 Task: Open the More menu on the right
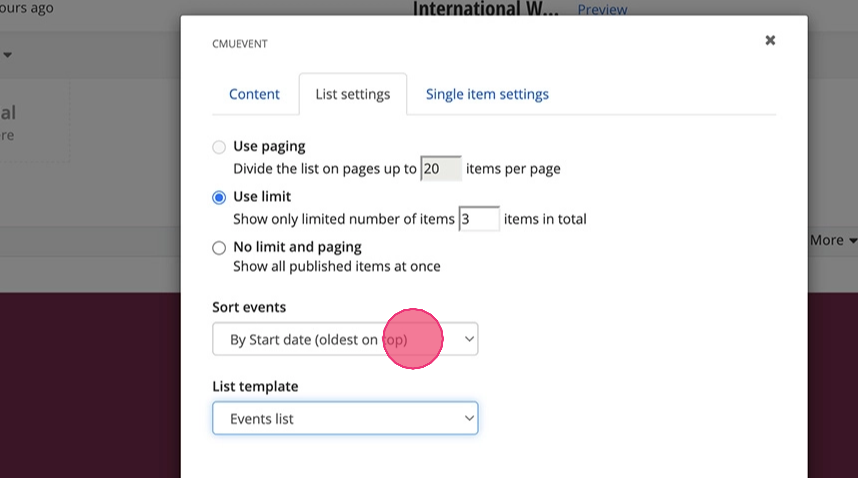click(x=833, y=240)
